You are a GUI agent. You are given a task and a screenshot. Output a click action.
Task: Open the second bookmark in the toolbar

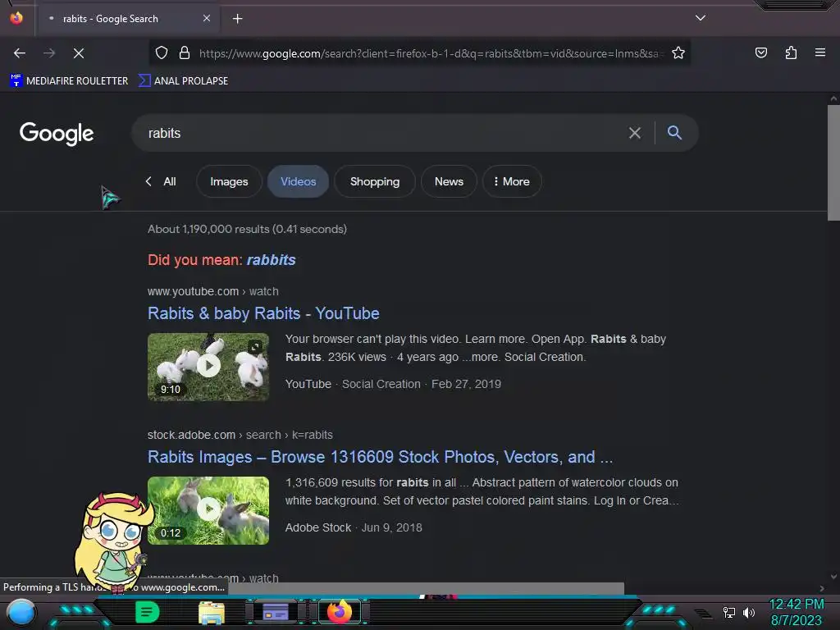tap(183, 81)
